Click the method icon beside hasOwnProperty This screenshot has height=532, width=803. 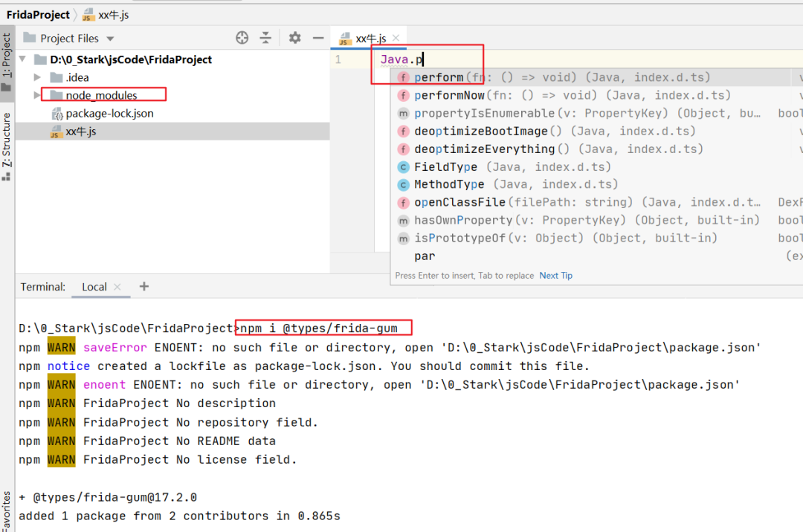[404, 221]
